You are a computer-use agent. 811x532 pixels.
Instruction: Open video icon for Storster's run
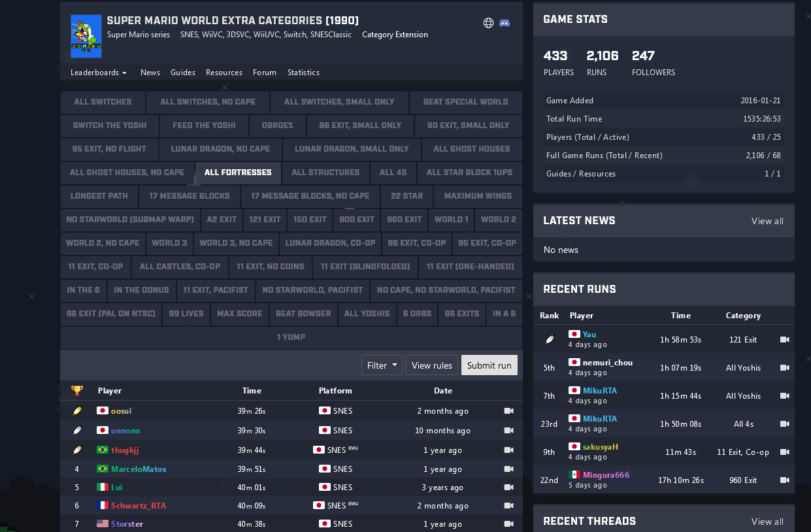pos(509,524)
